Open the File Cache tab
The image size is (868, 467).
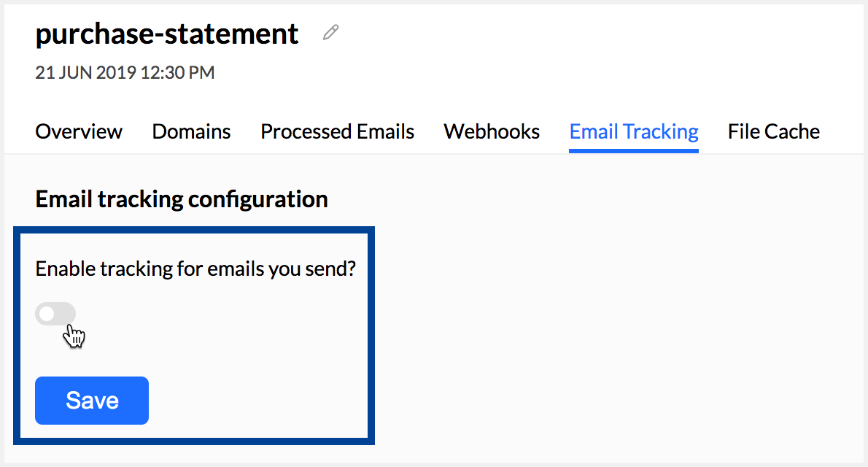coord(773,131)
